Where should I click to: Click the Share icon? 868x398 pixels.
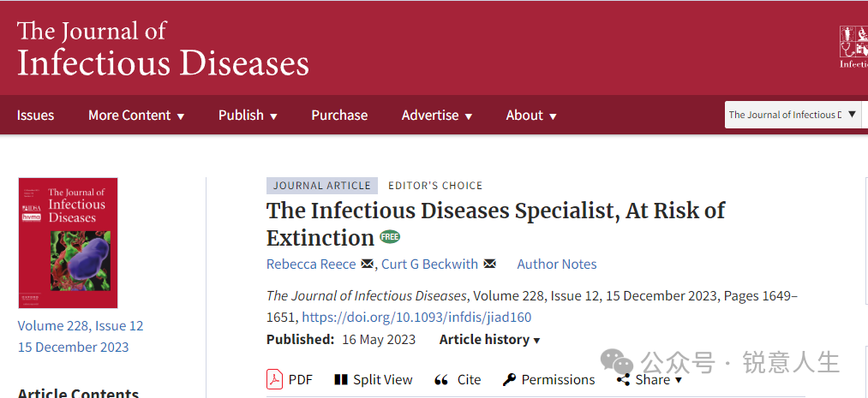point(624,379)
